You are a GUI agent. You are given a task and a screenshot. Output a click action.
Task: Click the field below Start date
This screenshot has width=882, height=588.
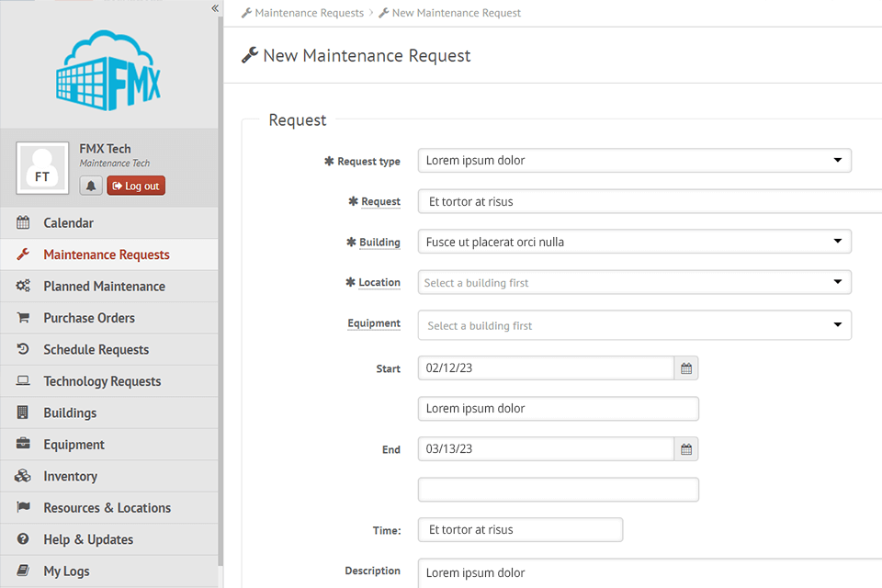click(558, 409)
